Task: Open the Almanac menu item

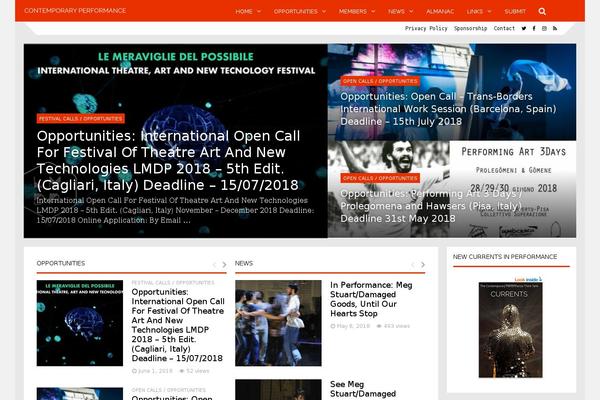Action: pos(440,11)
